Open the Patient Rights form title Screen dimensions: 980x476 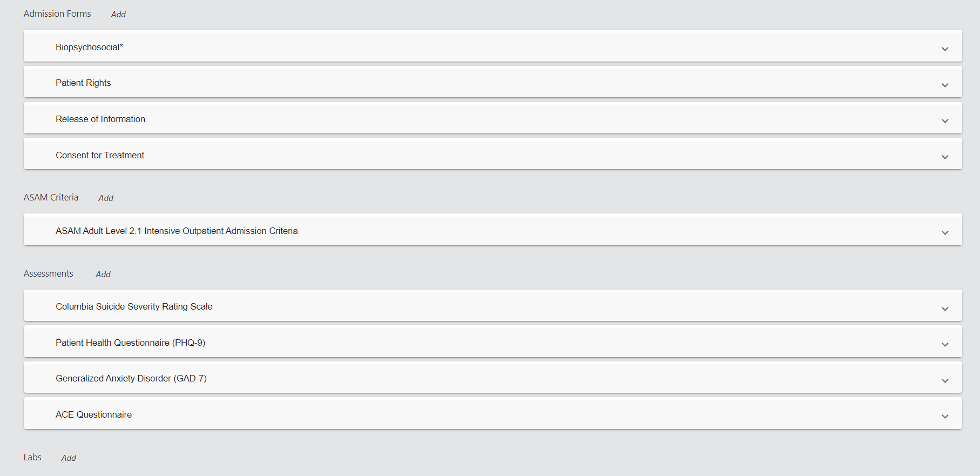[x=83, y=83]
